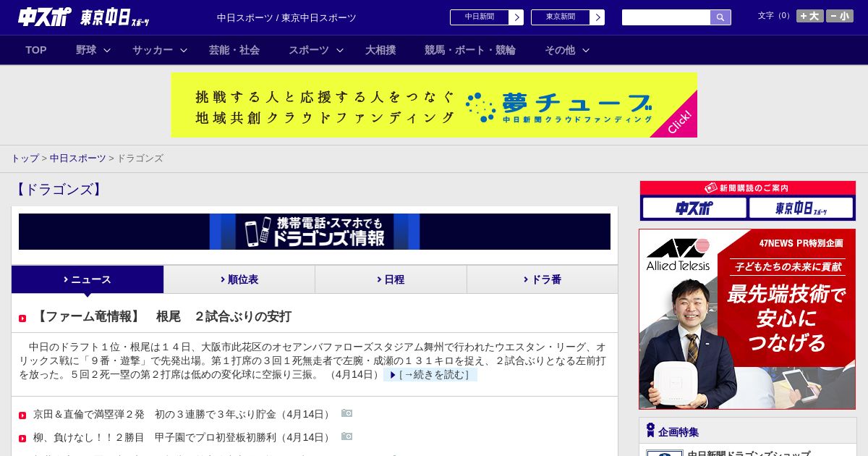Click the 夢チューブ crowdfunding banner
This screenshot has width=868, height=456.
(x=434, y=105)
